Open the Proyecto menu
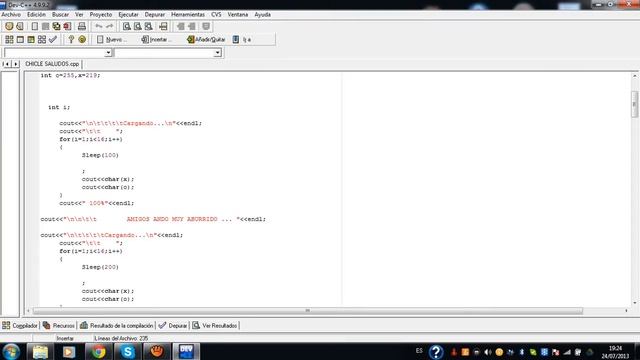The height and width of the screenshot is (360, 640). [101, 14]
